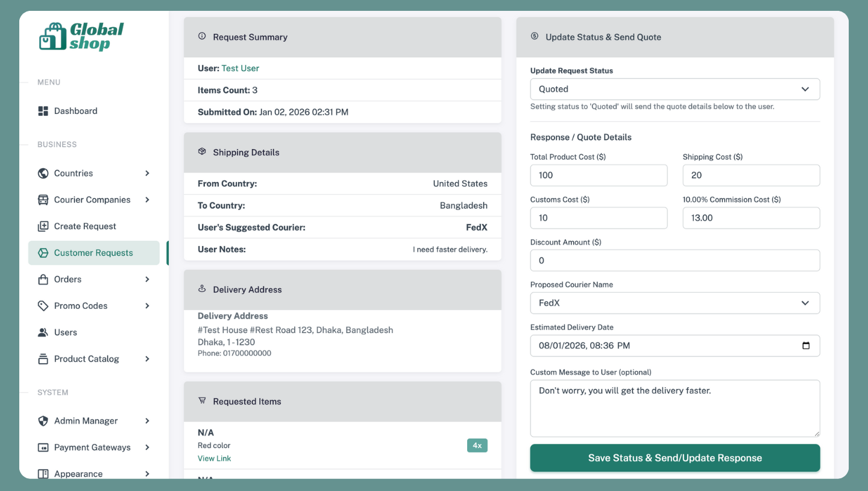Click the dollar icon beside Update Status
This screenshot has height=491, width=868.
coord(534,36)
